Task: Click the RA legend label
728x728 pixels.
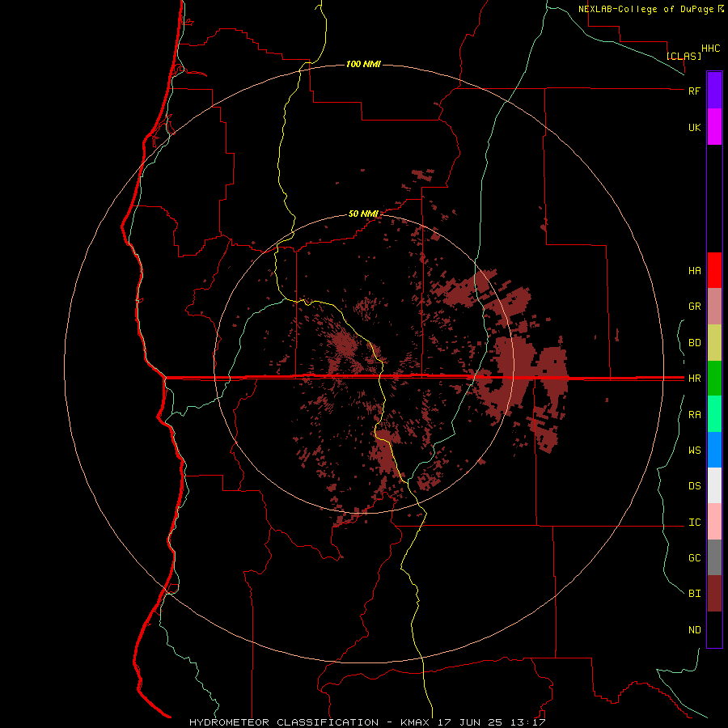Action: point(694,415)
